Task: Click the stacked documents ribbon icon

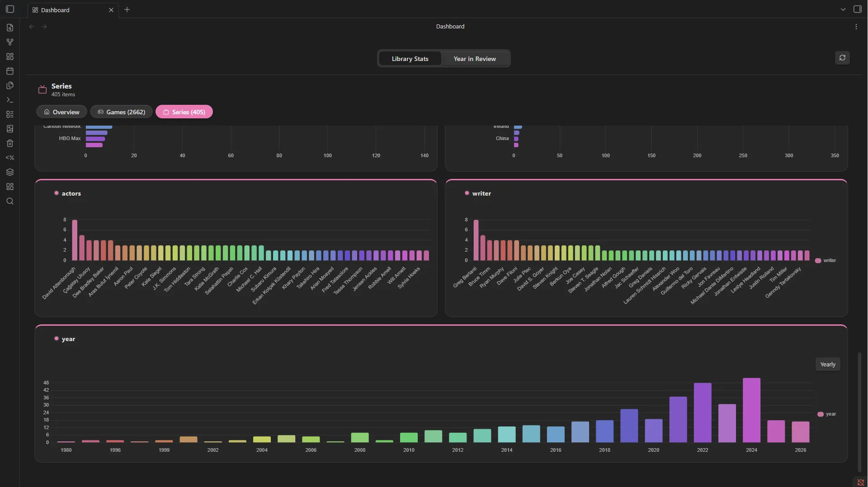Action: pyautogui.click(x=10, y=85)
